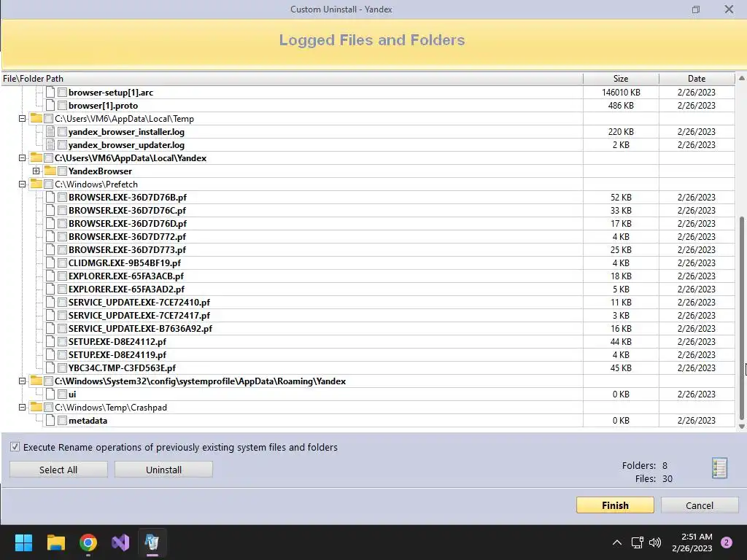Click the YandexBrowser folder icon
Screen dimensions: 747x560
coord(50,171)
